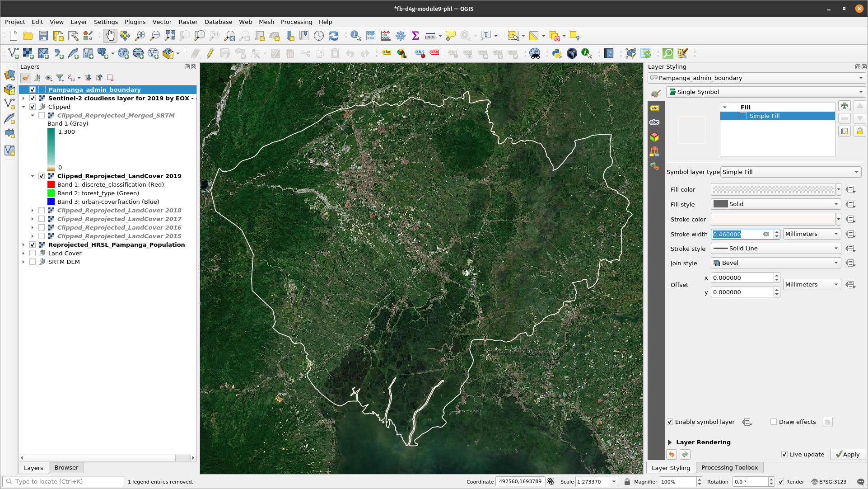This screenshot has height=489, width=868.
Task: Click the Apply button
Action: coord(847,454)
